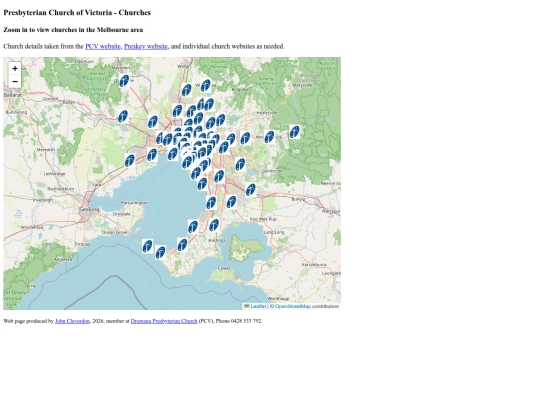Click the Lethbridge map label
The image size is (540, 405).
[54, 174]
